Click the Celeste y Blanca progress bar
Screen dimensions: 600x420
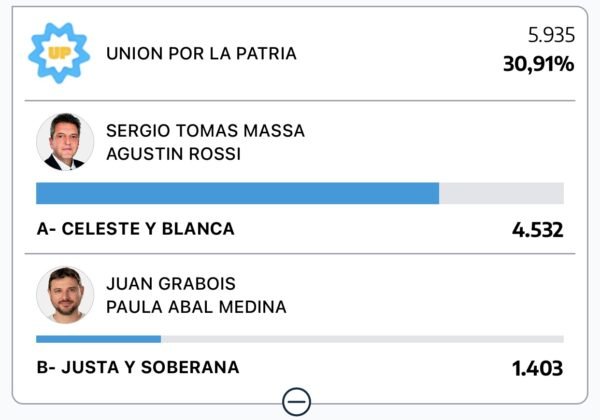click(x=300, y=193)
